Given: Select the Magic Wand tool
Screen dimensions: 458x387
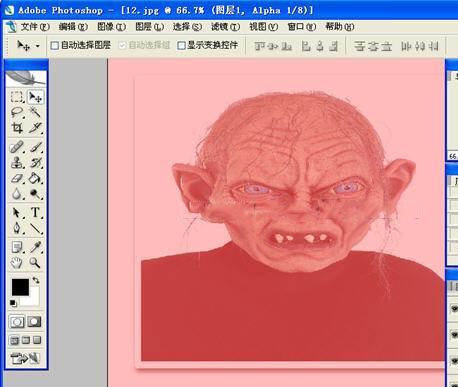Looking at the screenshot, I should point(35,112).
